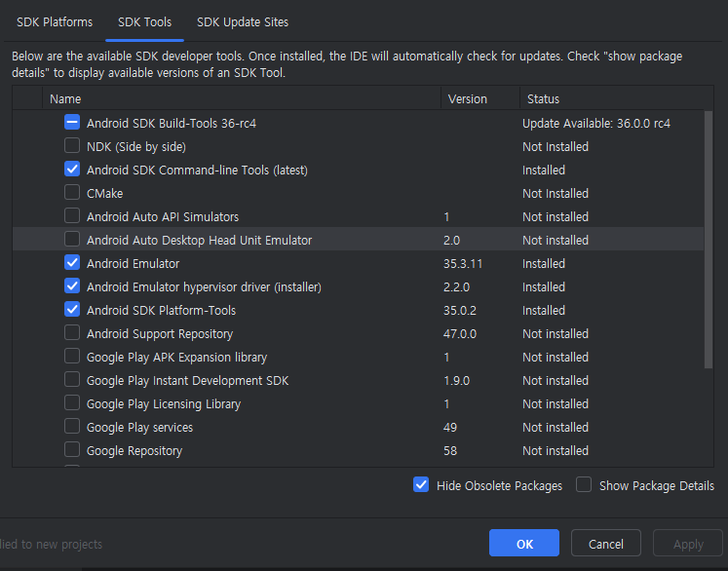Switch to the SDK Platforms tab
The image size is (728, 571).
tap(55, 21)
